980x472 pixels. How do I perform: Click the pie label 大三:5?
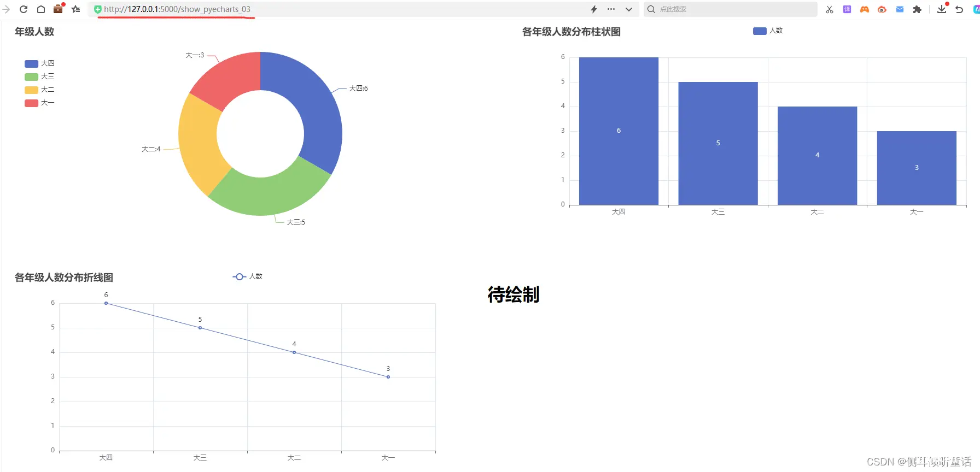pos(296,222)
